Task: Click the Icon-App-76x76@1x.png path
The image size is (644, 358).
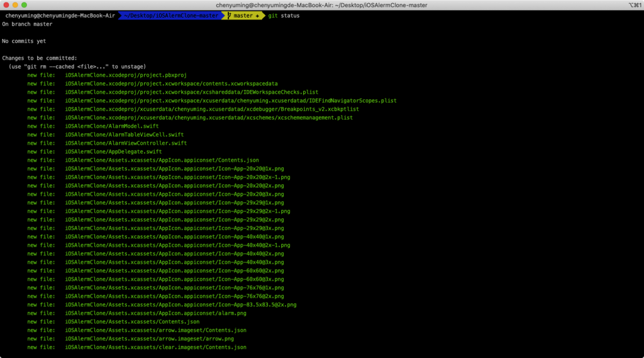Action: [x=175, y=288]
